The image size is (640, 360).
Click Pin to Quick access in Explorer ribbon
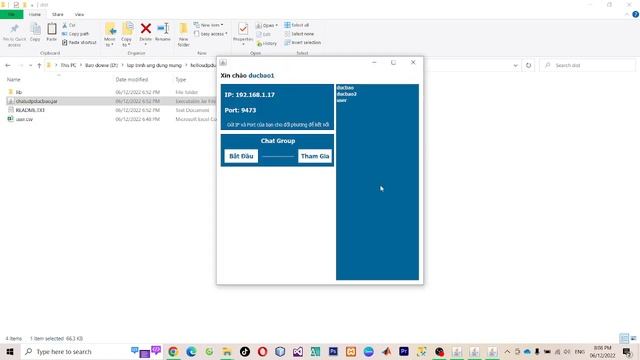click(14, 34)
